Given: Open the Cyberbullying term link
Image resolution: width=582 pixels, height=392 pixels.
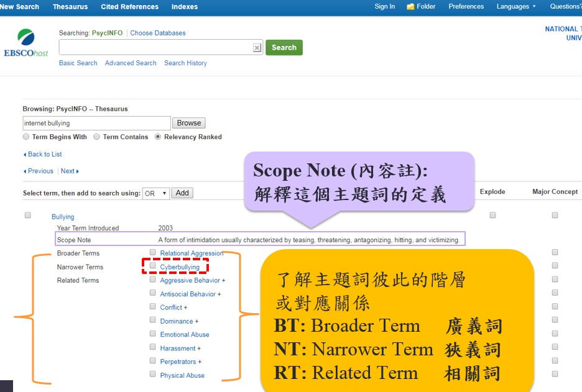Looking at the screenshot, I should click(180, 267).
